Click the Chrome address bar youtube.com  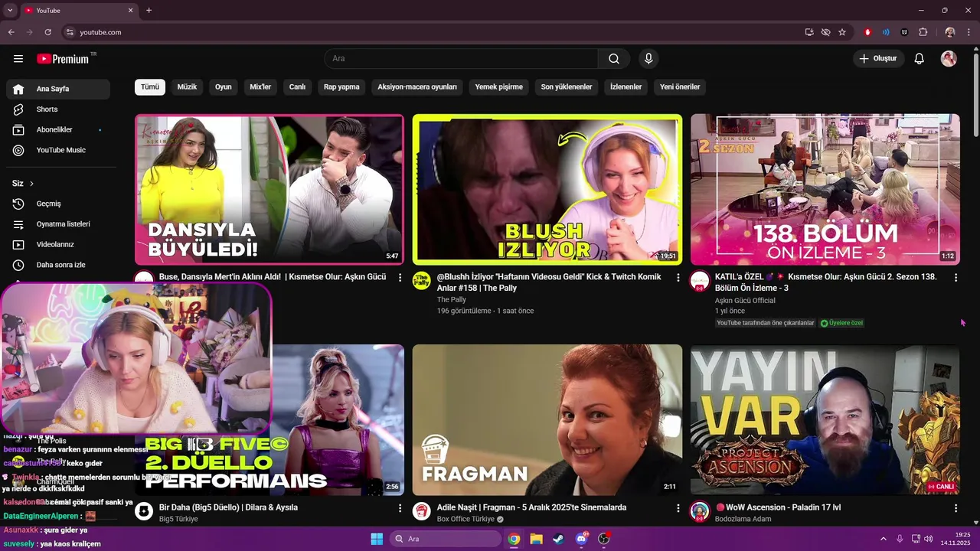[x=429, y=32]
